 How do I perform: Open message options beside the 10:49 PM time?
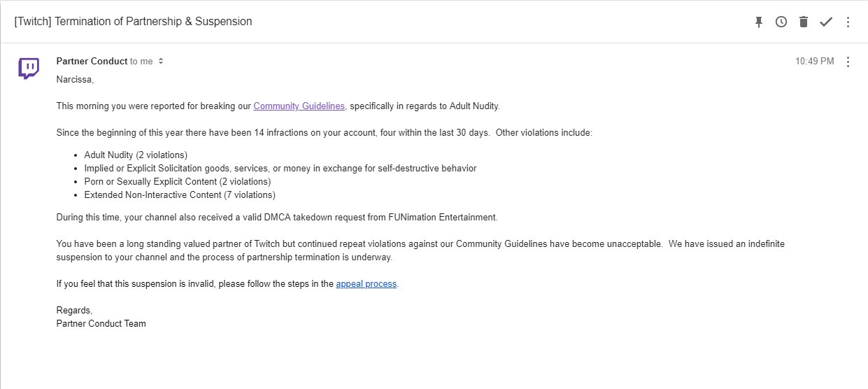pos(848,62)
